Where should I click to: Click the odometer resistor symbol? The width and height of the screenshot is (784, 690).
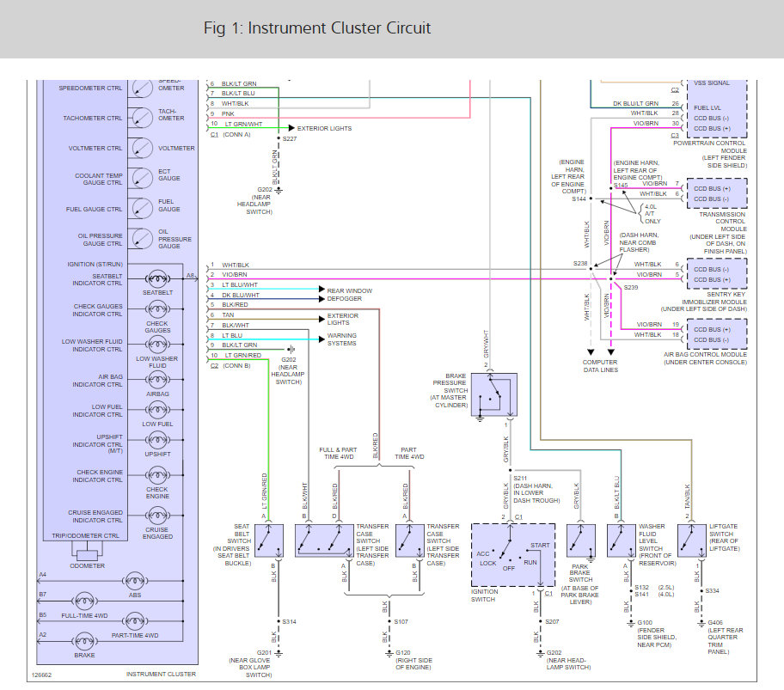(x=87, y=555)
